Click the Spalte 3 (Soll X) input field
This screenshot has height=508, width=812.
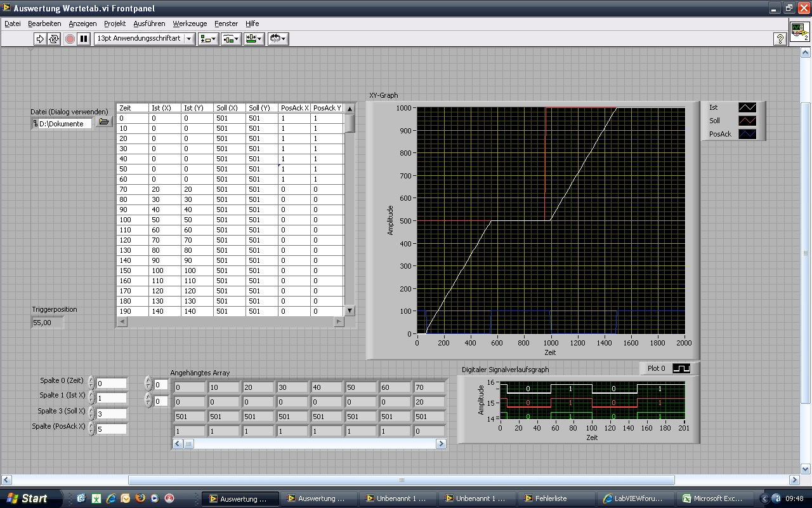pyautogui.click(x=112, y=413)
